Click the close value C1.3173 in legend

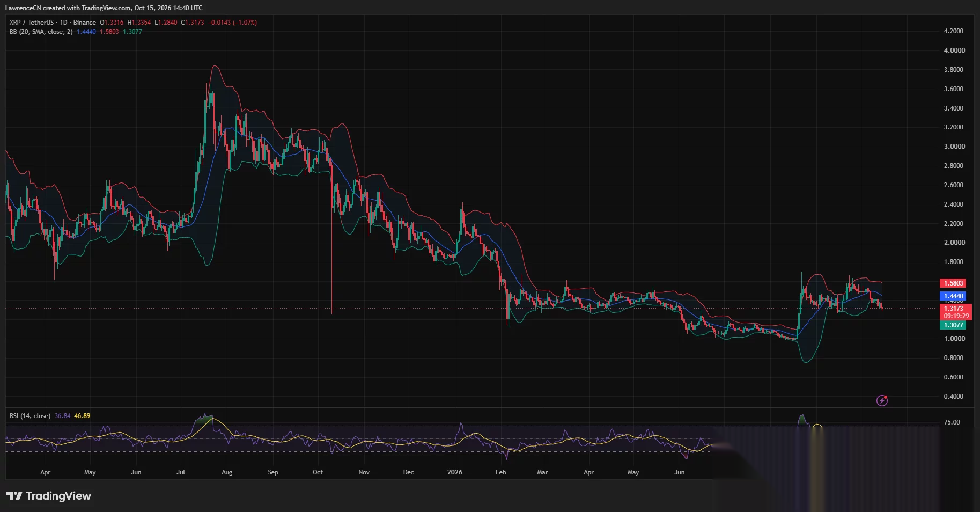point(193,23)
